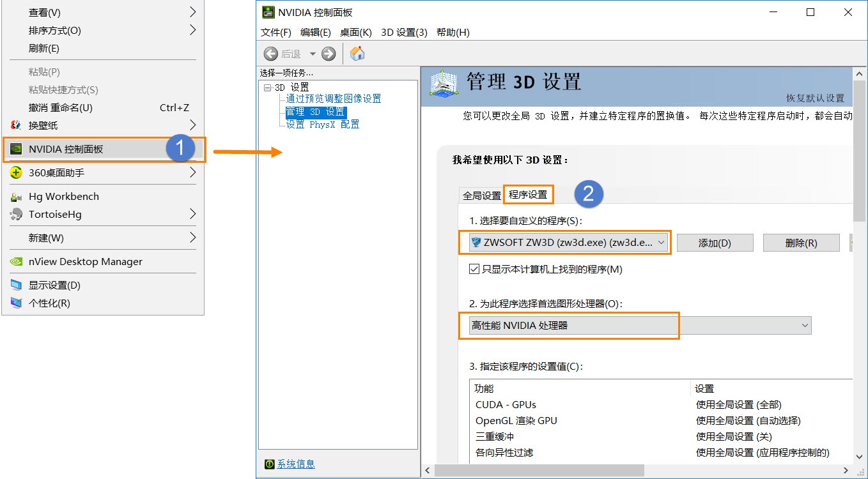This screenshot has width=868, height=479.
Task: Click the 功能 column header
Action: [x=580, y=388]
